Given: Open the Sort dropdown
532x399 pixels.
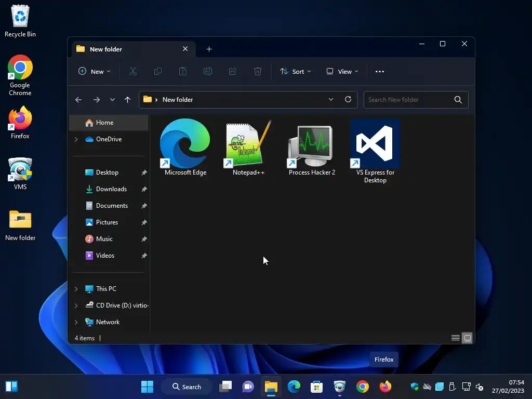Looking at the screenshot, I should (295, 72).
